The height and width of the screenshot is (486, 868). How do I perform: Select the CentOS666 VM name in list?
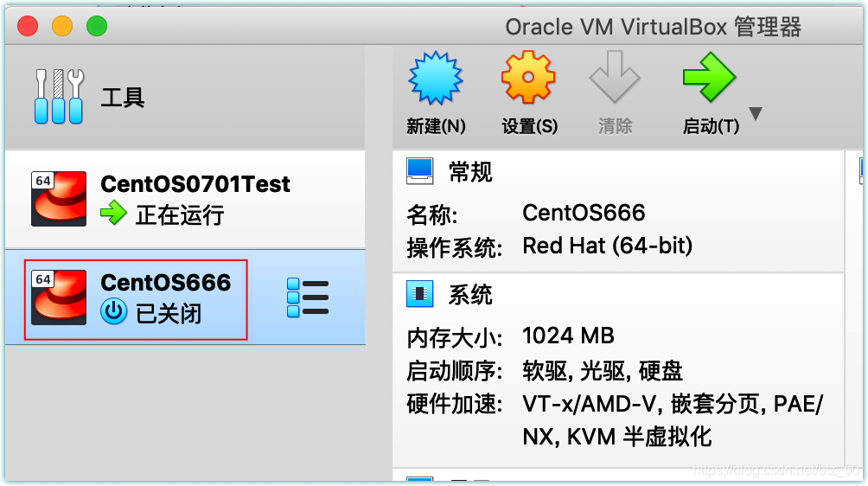point(165,282)
